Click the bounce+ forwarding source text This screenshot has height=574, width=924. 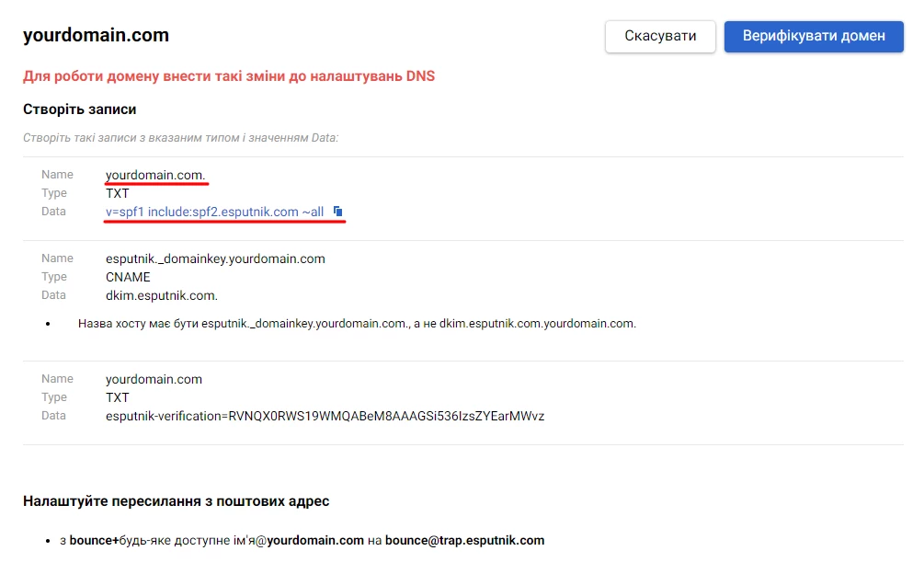coord(95,540)
